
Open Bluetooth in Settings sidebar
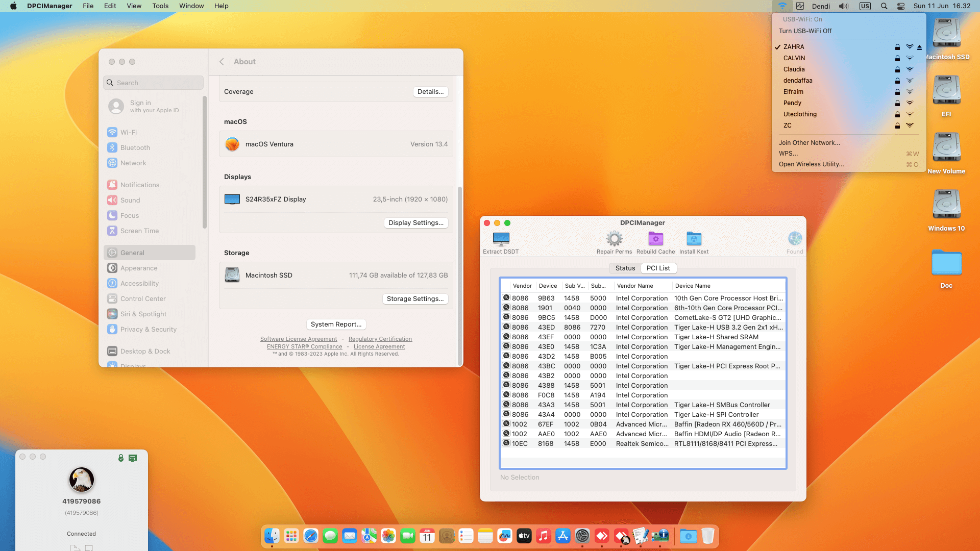(x=151, y=147)
